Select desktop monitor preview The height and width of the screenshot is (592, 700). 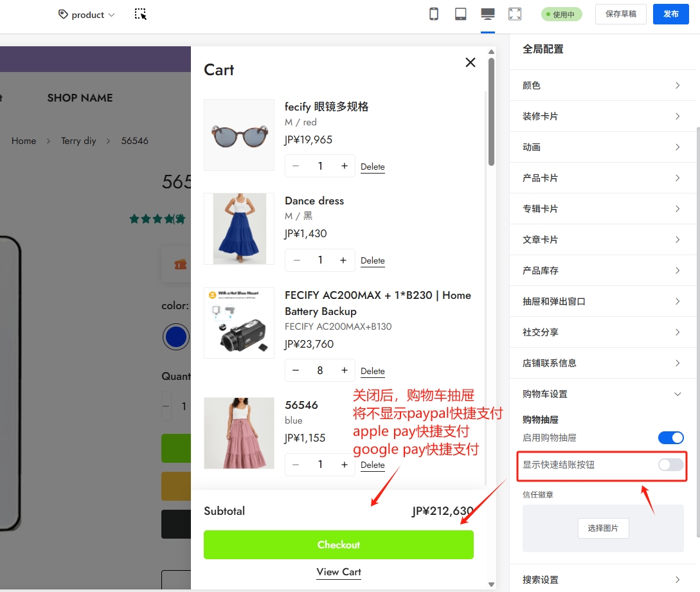pos(488,14)
